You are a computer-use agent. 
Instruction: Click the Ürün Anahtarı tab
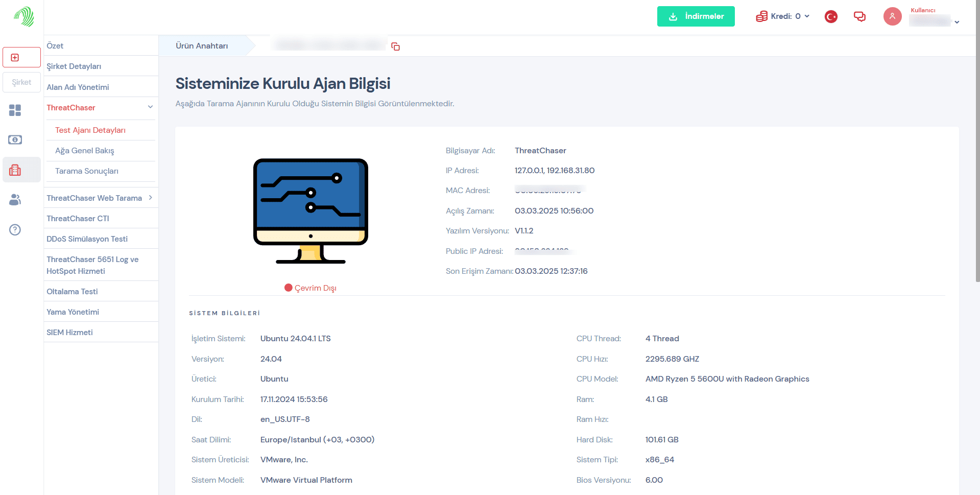coord(202,46)
